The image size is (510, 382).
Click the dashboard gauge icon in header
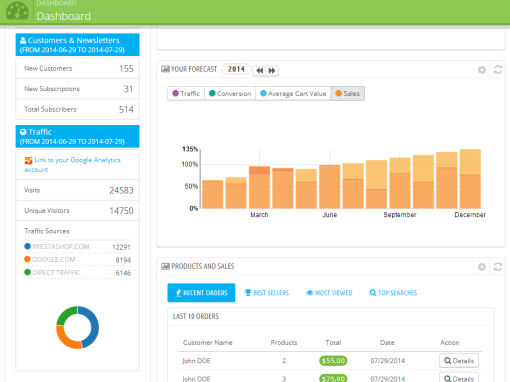(x=17, y=11)
